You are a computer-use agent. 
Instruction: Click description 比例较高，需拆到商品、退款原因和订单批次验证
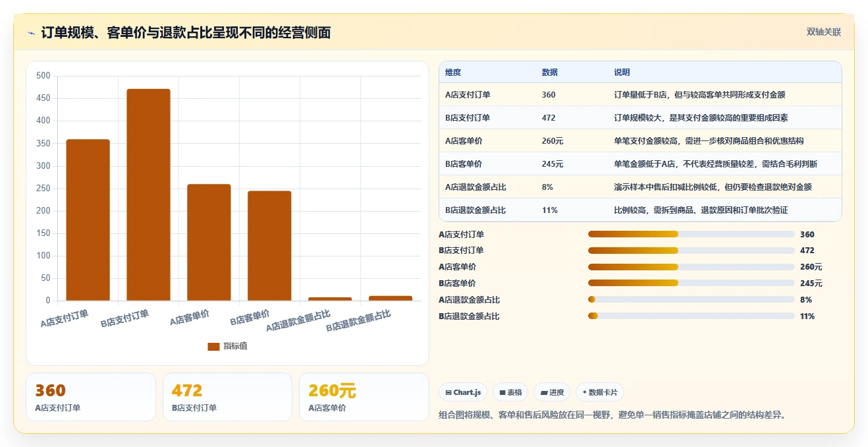701,210
